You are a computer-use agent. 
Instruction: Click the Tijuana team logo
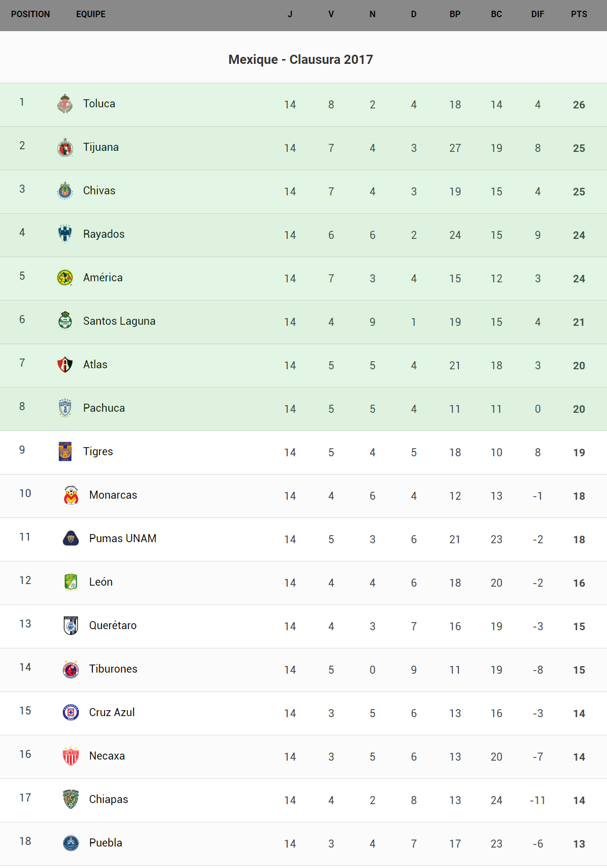click(65, 147)
